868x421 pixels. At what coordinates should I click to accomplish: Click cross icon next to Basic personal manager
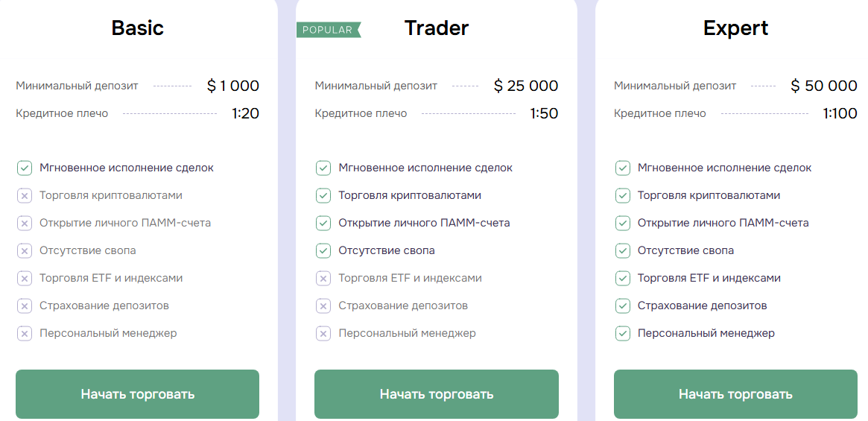point(25,333)
